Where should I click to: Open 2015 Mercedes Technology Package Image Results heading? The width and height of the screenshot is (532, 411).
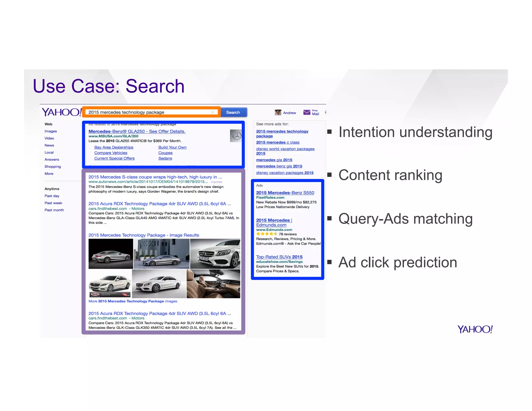144,235
